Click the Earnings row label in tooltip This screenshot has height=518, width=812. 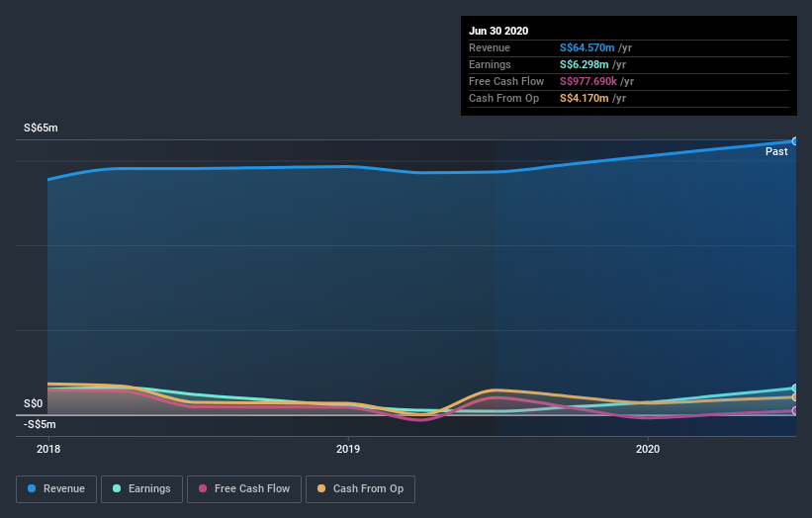[x=490, y=64]
